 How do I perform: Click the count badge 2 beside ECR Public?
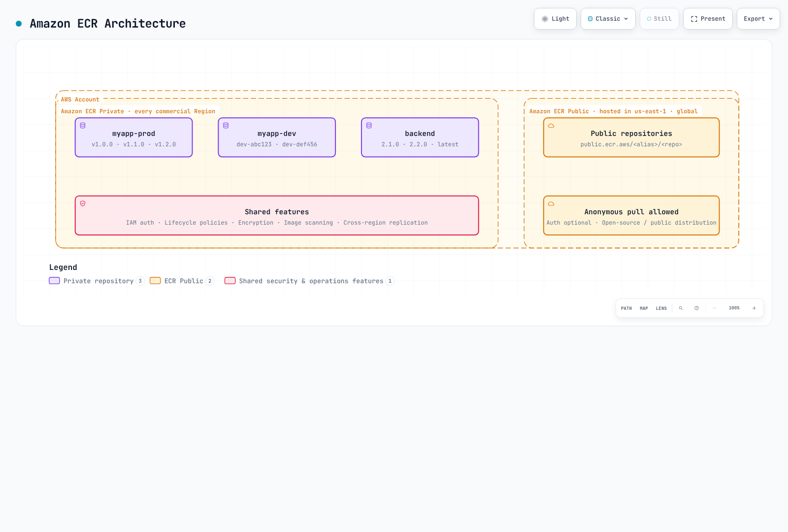pos(210,281)
